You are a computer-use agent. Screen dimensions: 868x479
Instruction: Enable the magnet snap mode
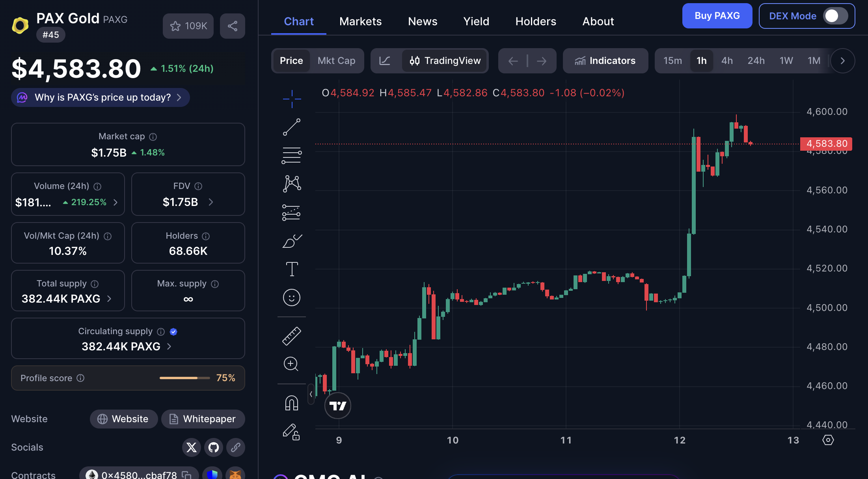[x=292, y=403]
